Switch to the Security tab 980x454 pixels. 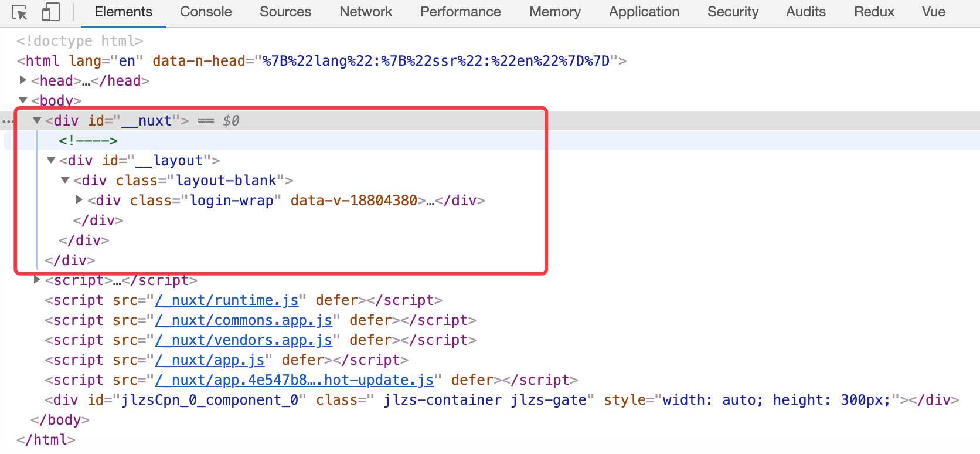[x=733, y=12]
